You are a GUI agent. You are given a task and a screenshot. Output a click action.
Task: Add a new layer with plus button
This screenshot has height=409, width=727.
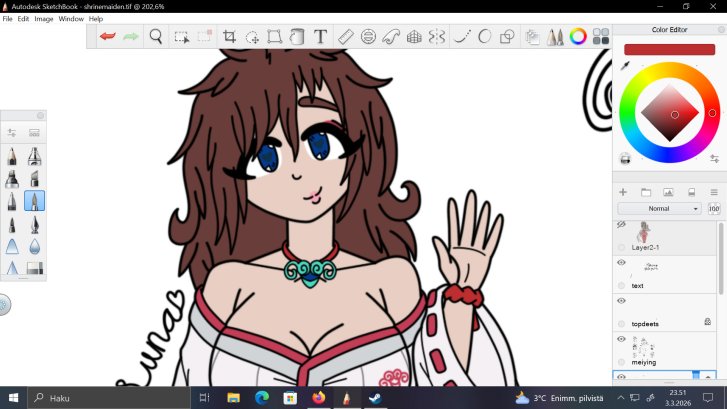[x=623, y=191]
